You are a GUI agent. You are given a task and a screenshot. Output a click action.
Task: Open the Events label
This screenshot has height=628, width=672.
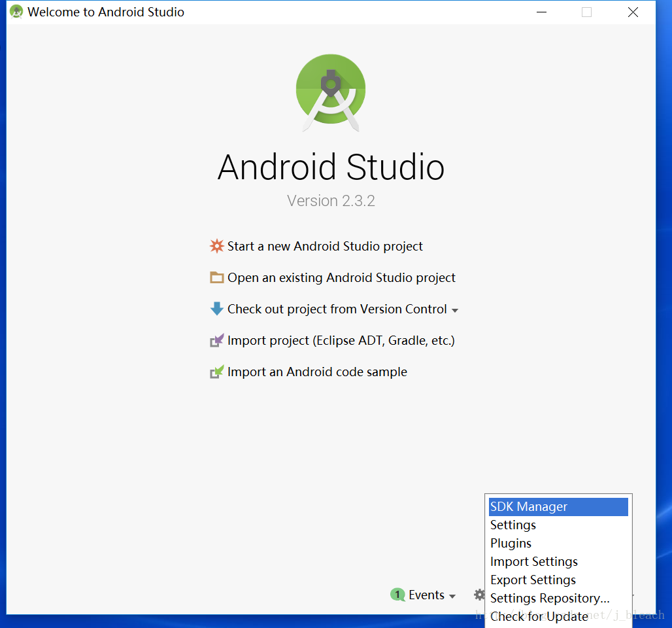(x=426, y=595)
